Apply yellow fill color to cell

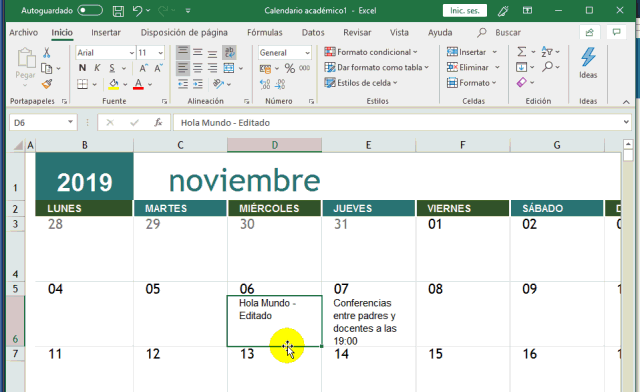click(x=113, y=84)
